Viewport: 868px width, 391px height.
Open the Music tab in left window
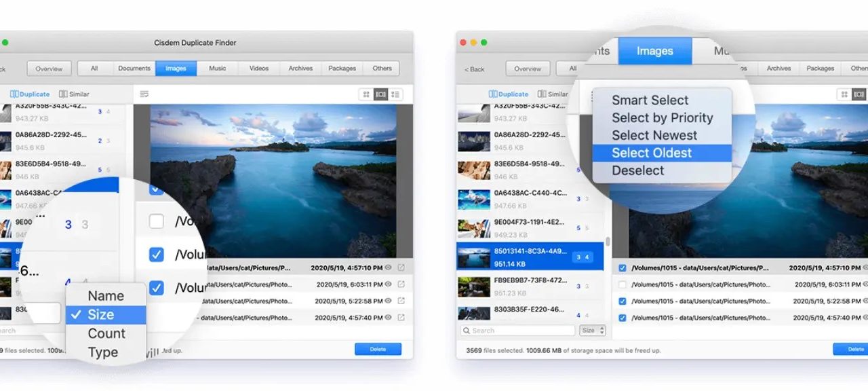[217, 69]
